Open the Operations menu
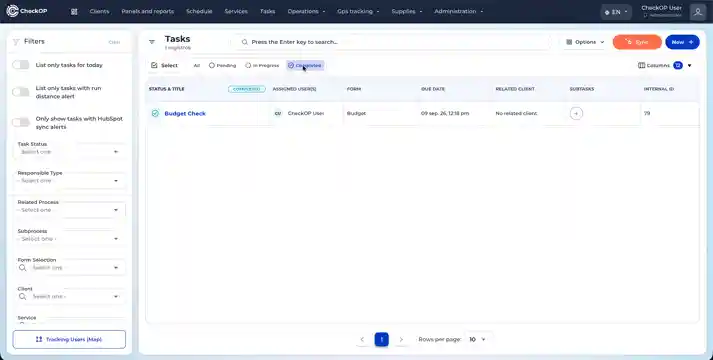 [306, 11]
